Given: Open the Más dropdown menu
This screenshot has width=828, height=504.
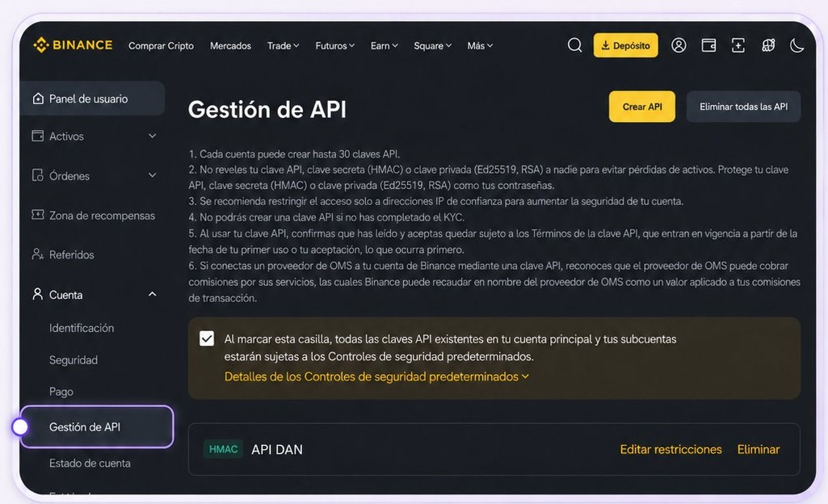Looking at the screenshot, I should (x=480, y=46).
